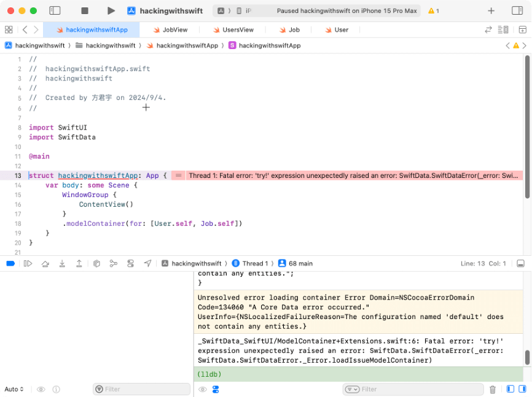Step out of the function
Viewport: 532px width, 397px height.
(79, 263)
